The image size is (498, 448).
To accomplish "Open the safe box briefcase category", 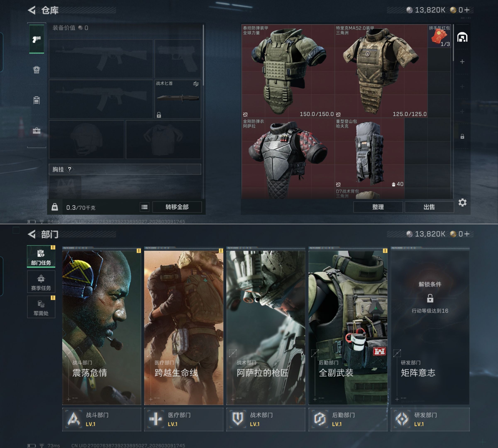I will click(x=37, y=130).
